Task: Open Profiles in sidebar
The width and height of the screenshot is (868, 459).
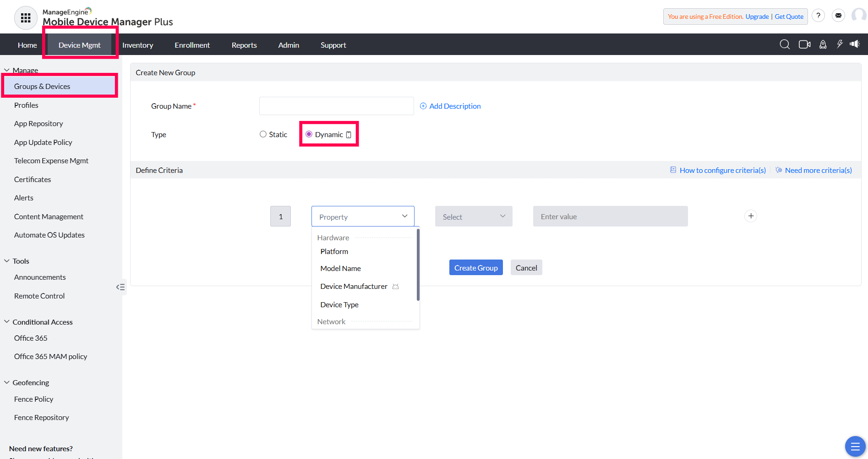Action: click(26, 105)
